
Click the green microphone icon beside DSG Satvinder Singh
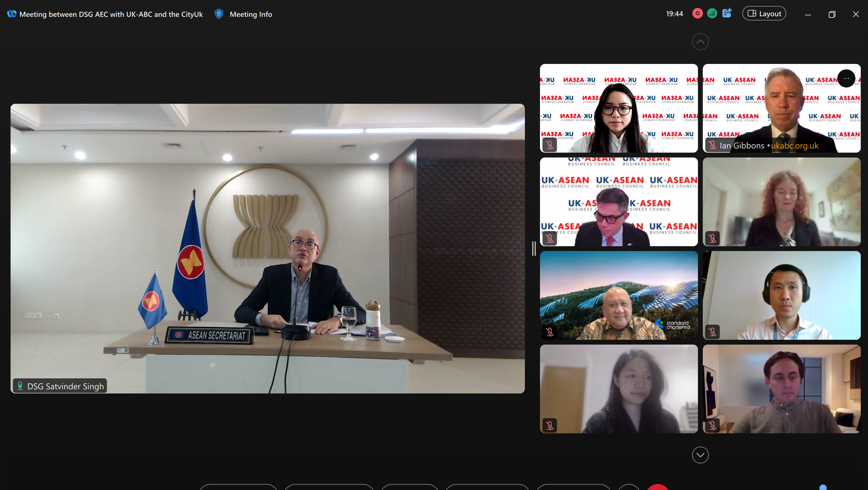pos(20,386)
